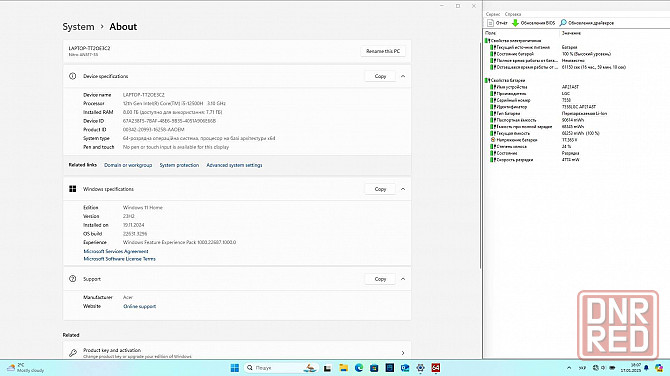670x376 pixels.
Task: Open the Windows Start menu
Action: click(x=235, y=368)
